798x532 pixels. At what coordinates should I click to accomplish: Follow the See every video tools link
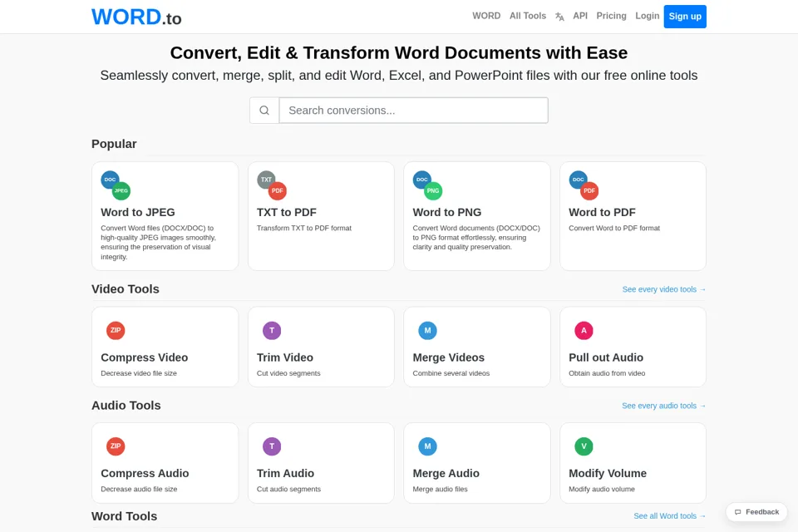[663, 289]
